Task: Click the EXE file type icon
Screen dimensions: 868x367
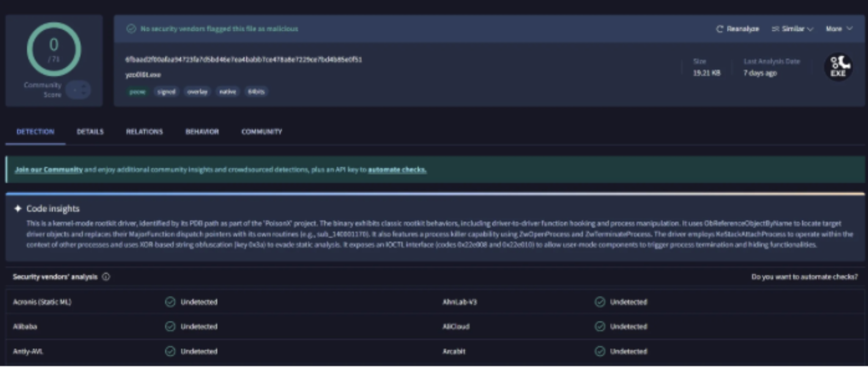Action: click(838, 67)
